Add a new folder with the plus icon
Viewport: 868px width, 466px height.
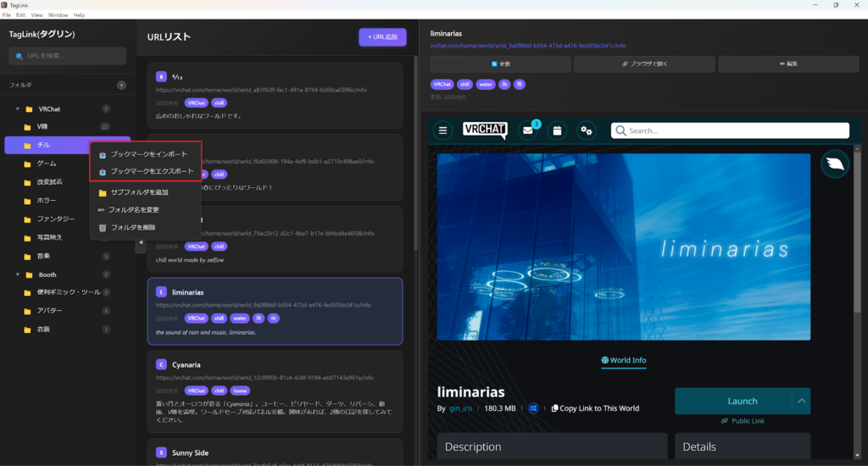pos(121,86)
